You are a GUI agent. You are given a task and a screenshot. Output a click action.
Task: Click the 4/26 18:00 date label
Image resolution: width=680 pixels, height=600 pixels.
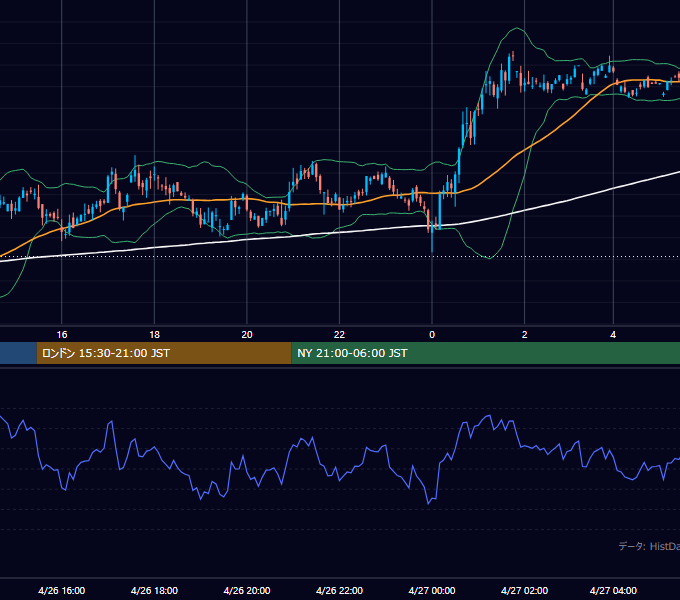[x=154, y=590]
